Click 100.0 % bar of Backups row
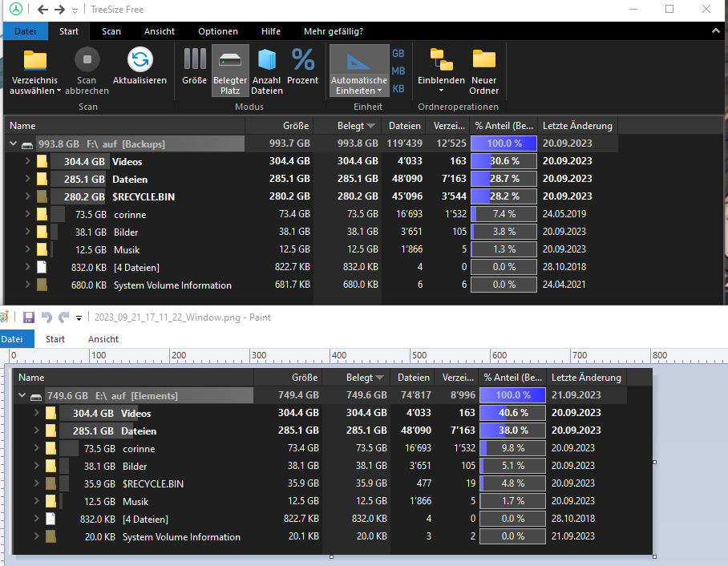Image resolution: width=728 pixels, height=566 pixels. point(504,144)
